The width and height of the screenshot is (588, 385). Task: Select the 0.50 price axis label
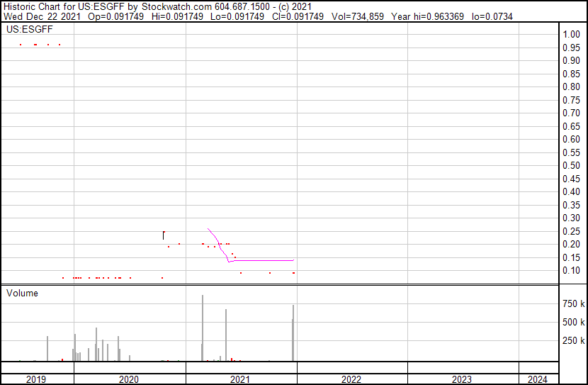click(571, 166)
